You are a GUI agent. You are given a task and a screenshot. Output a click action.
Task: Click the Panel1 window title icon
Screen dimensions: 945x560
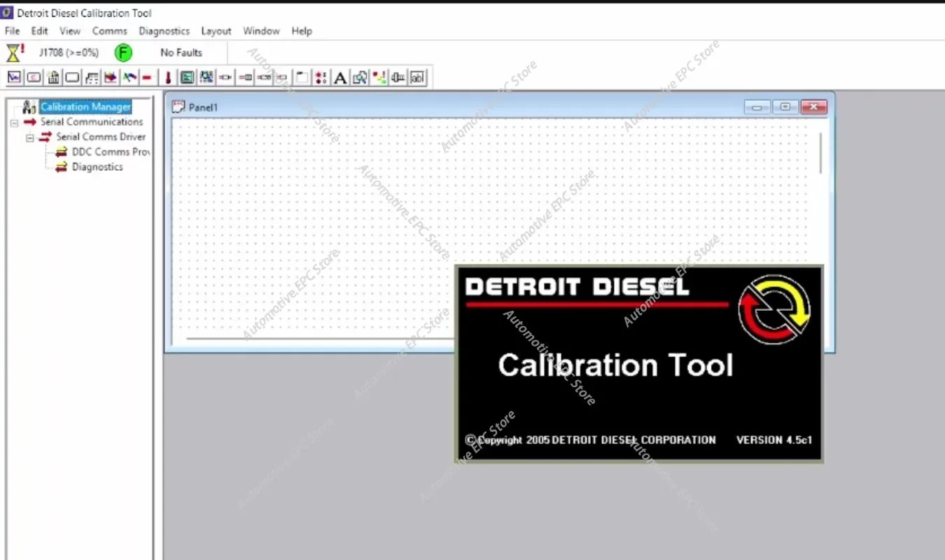tap(178, 107)
